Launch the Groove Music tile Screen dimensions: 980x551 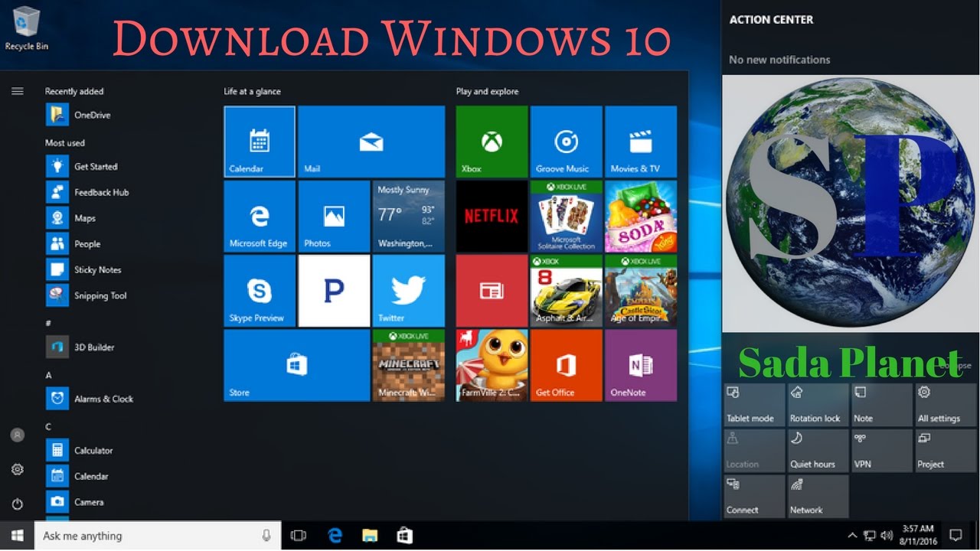pyautogui.click(x=566, y=142)
